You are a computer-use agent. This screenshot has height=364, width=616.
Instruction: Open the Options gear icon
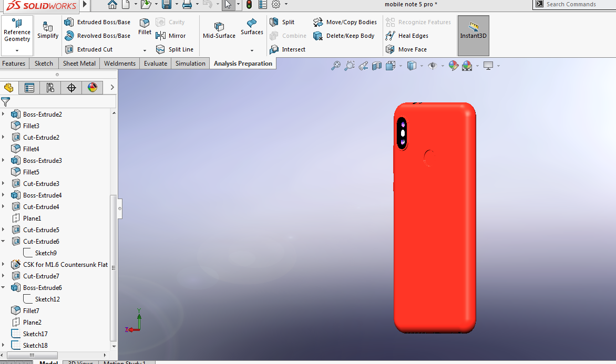276,4
